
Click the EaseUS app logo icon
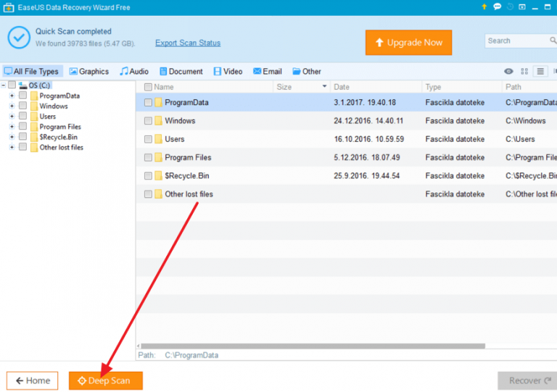9,7
